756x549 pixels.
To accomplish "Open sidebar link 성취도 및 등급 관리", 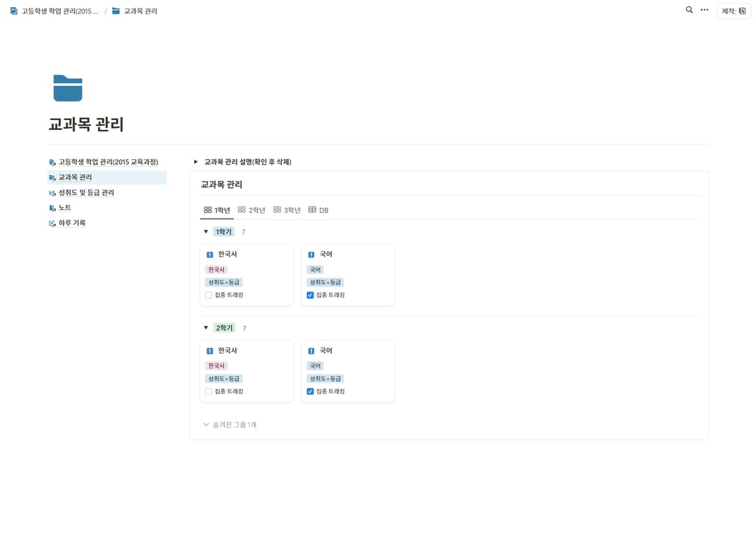I will 87,193.
